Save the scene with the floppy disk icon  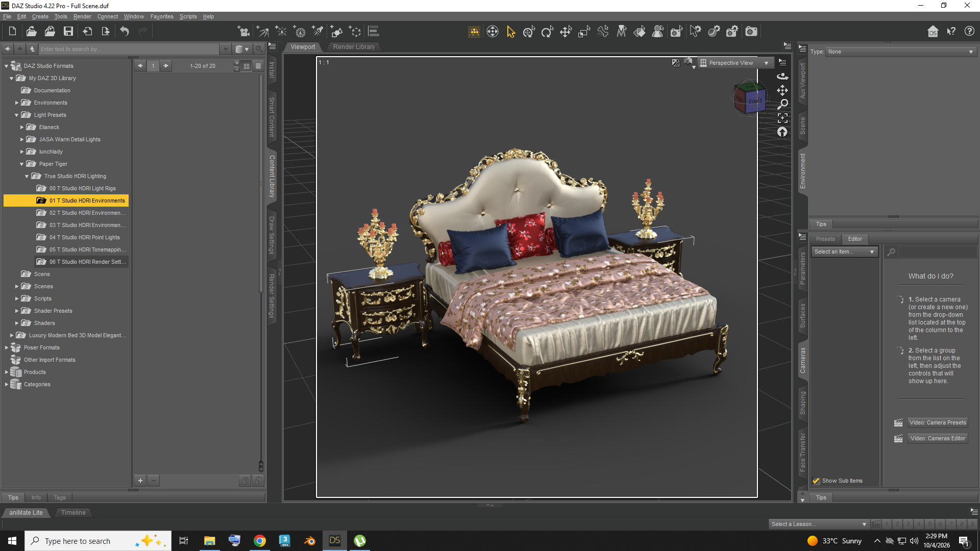point(68,32)
